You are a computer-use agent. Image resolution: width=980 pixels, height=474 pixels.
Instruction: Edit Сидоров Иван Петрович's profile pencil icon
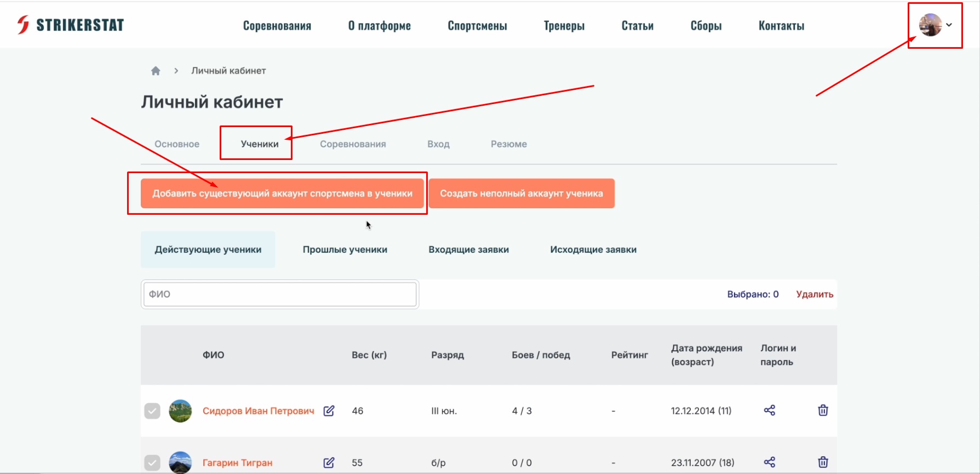(x=329, y=411)
